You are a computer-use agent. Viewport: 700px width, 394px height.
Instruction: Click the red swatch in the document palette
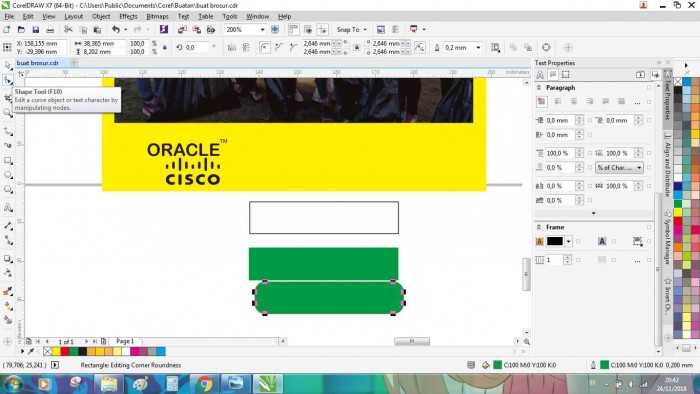pyautogui.click(x=65, y=352)
